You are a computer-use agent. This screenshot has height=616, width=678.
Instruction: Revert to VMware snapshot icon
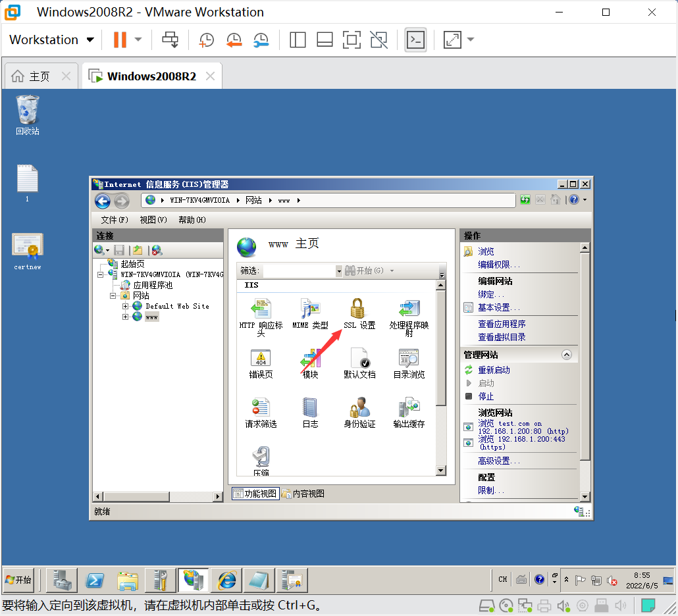point(234,39)
